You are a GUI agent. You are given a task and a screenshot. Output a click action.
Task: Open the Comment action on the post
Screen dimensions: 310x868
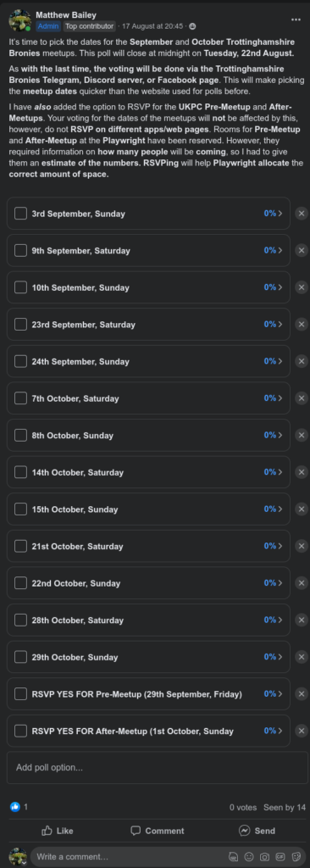click(x=158, y=831)
